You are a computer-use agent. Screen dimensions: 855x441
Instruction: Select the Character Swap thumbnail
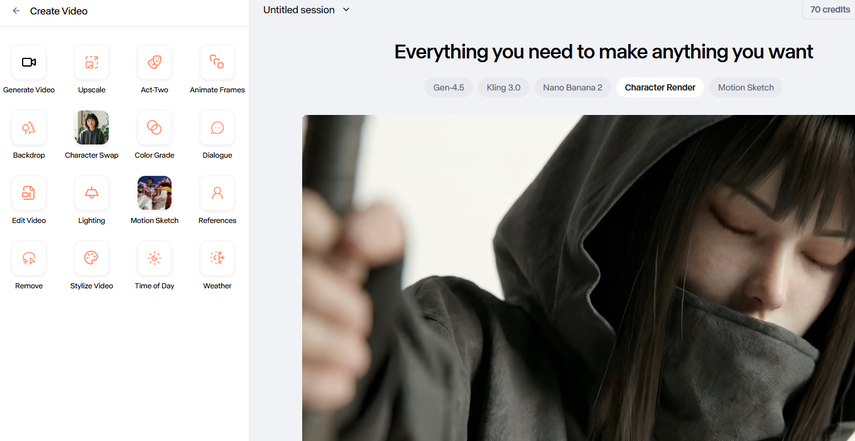pyautogui.click(x=92, y=128)
